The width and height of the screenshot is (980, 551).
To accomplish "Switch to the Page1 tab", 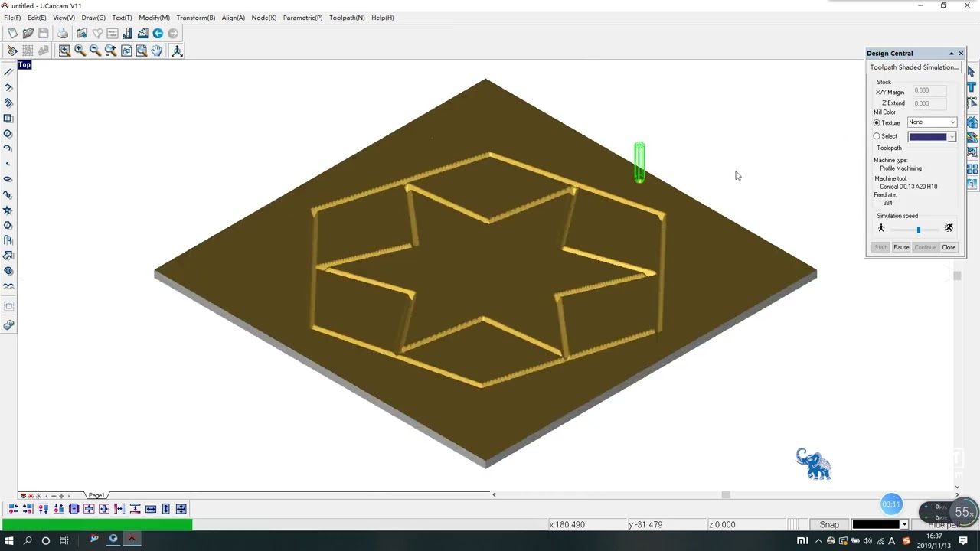I will 96,495.
